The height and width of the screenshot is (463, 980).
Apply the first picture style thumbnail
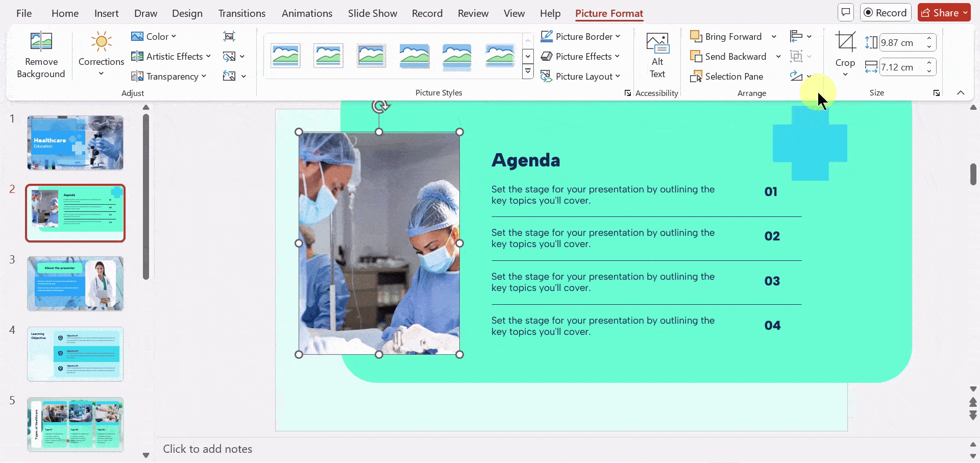point(286,56)
